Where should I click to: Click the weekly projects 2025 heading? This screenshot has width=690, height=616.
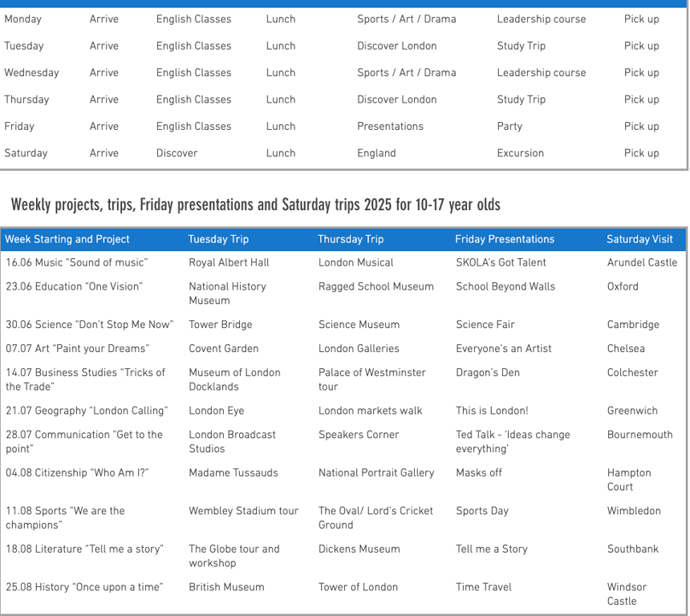click(255, 205)
